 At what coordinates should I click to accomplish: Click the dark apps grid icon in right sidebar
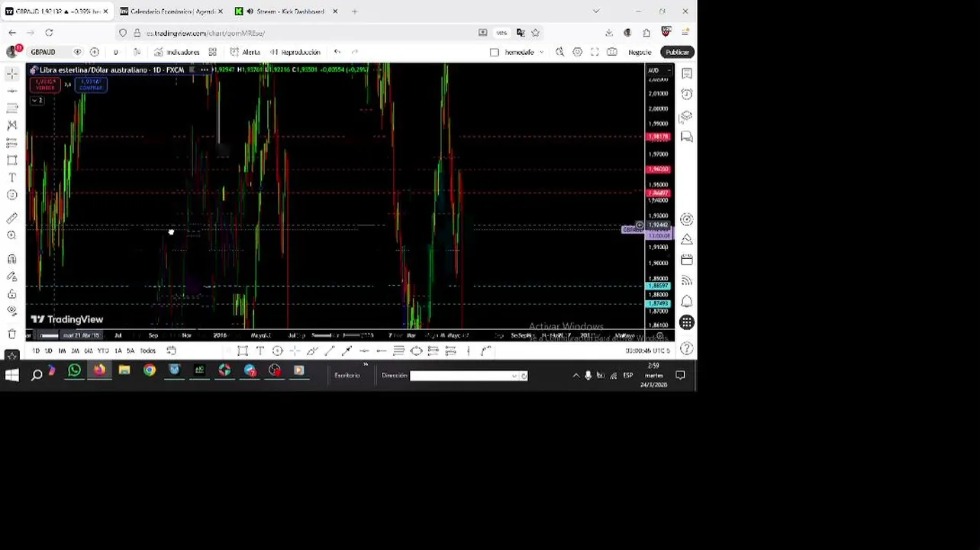(687, 322)
